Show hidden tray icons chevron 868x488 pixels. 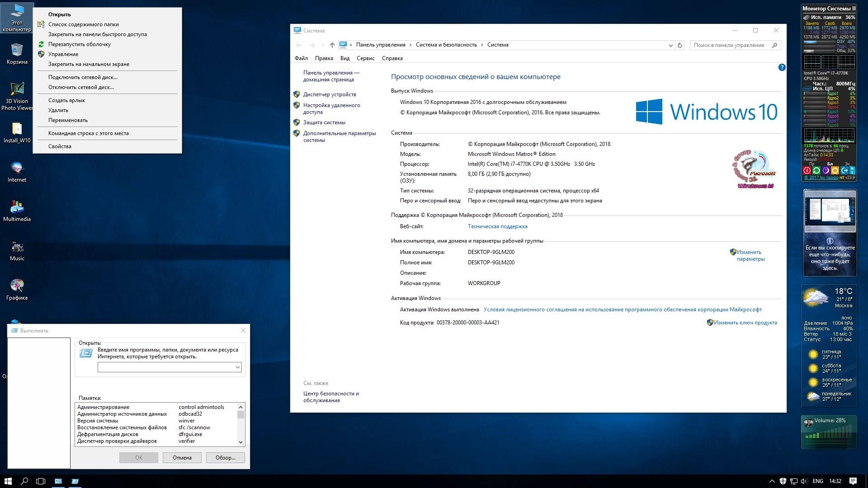pyautogui.click(x=772, y=481)
